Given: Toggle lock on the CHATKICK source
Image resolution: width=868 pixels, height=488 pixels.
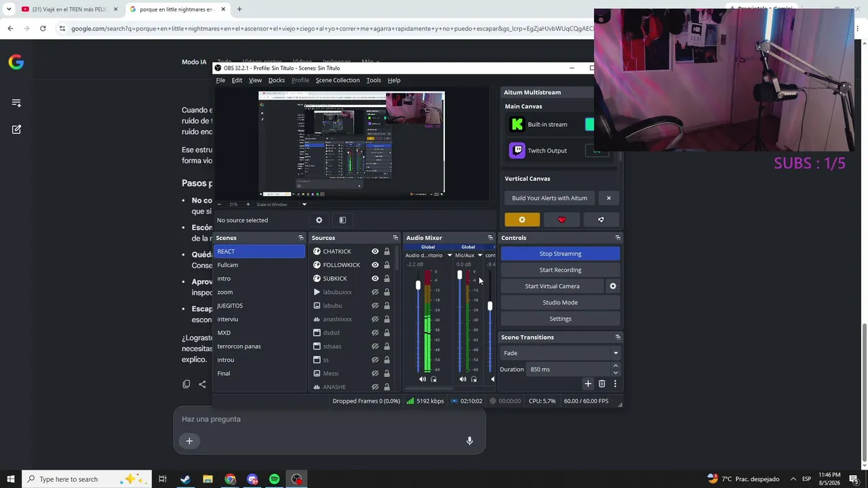Looking at the screenshot, I should click(x=387, y=251).
